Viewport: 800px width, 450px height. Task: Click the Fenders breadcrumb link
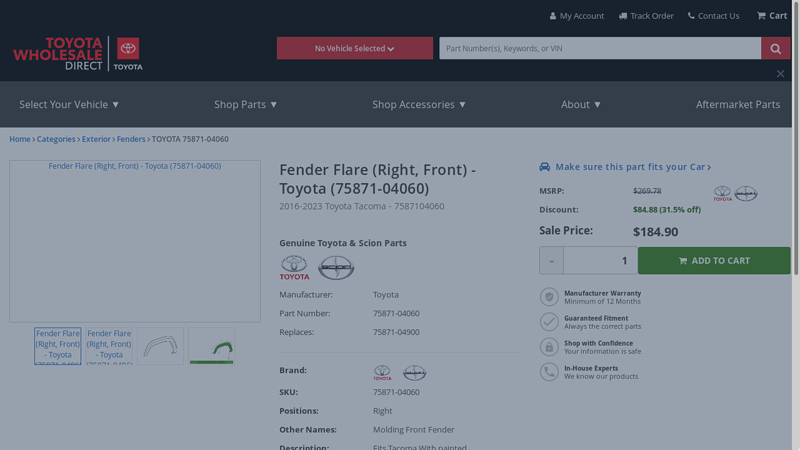point(131,139)
